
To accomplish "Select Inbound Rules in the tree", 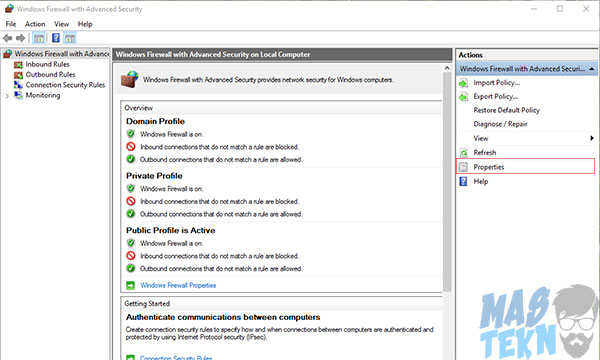I will 47,64.
